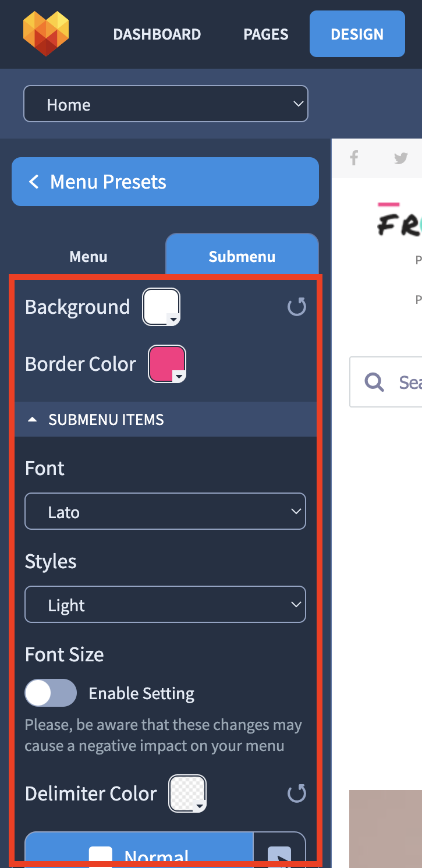This screenshot has height=868, width=422.
Task: Click the back chevron on Menu Presets
Action: [x=34, y=182]
